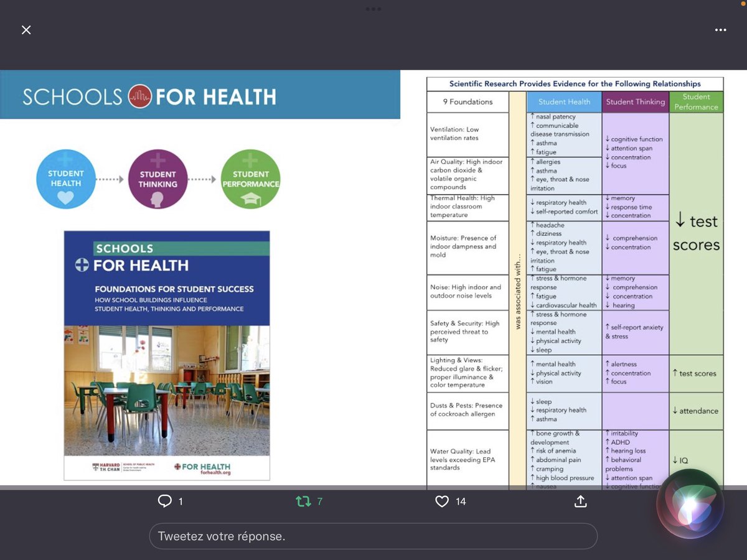Tap the blue 'Student Health' column header
This screenshot has height=560, width=747.
point(565,102)
